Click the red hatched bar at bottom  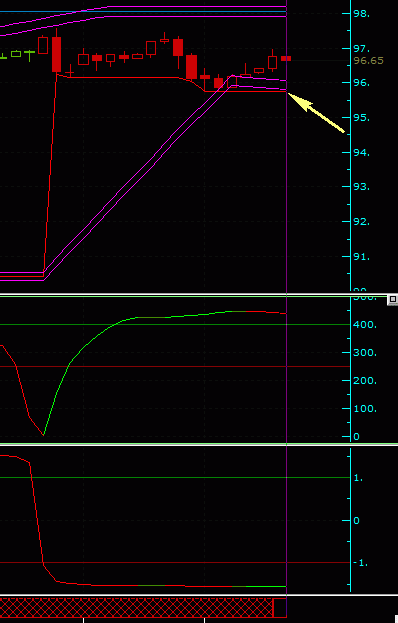click(137, 607)
